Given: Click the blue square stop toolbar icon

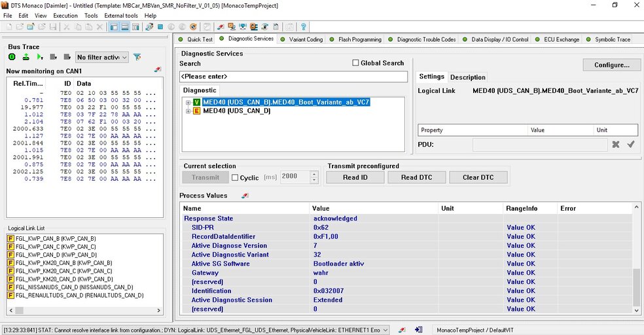Looking at the screenshot, I should [160, 27].
